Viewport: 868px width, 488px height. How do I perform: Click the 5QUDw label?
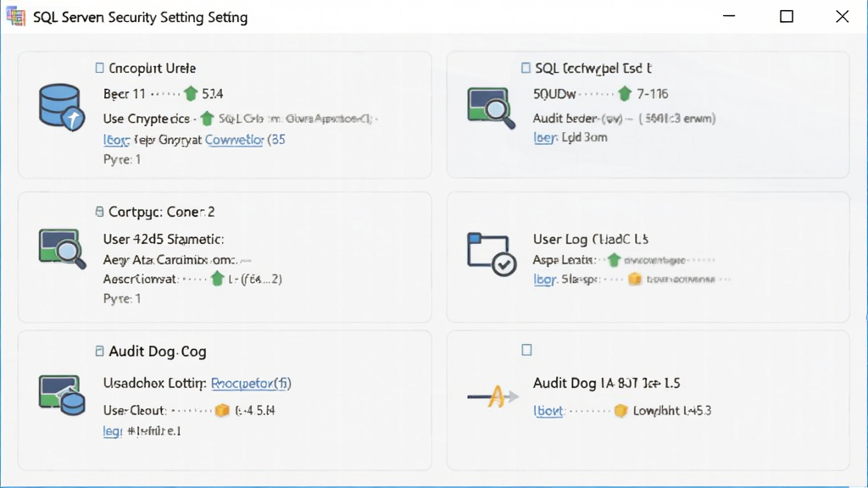point(554,94)
